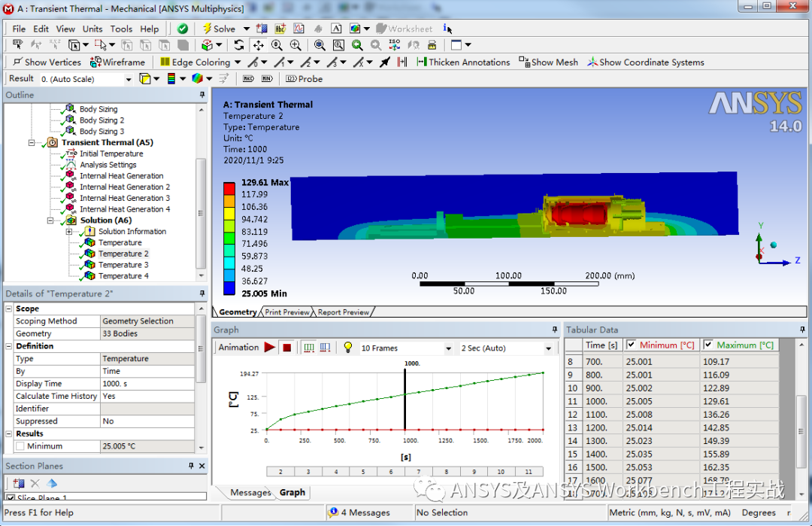This screenshot has height=526, width=812.
Task: Click the lightning Solve button
Action: coord(219,29)
